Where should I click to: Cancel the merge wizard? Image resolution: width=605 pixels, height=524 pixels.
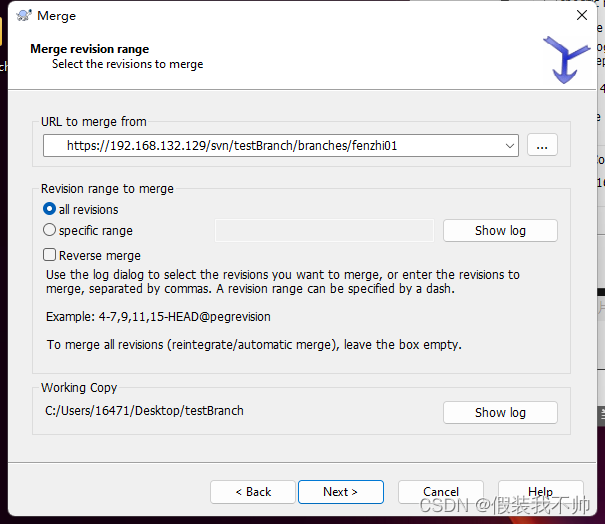[441, 492]
